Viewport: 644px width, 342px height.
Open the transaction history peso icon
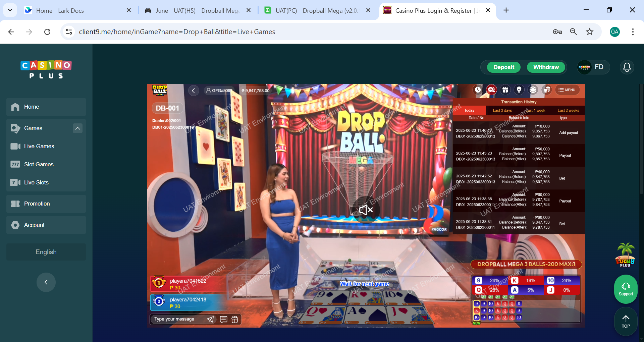click(x=491, y=90)
